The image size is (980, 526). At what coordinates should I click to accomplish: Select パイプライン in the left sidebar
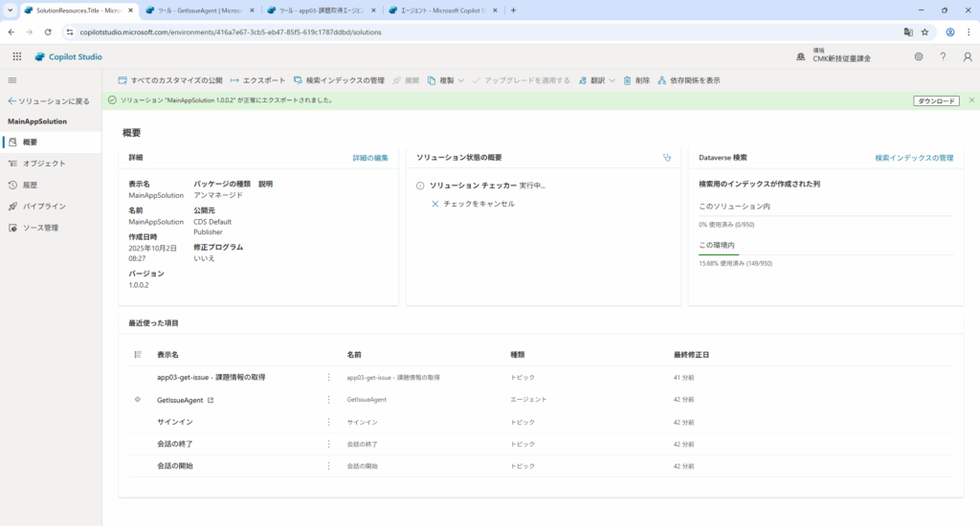[x=44, y=206]
